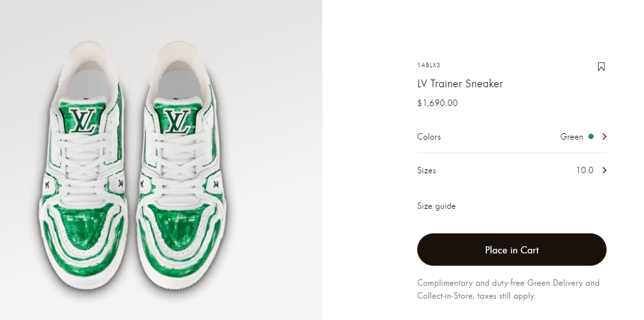The image size is (644, 320).
Task: Click the right sneaker product image
Action: coord(181,175)
